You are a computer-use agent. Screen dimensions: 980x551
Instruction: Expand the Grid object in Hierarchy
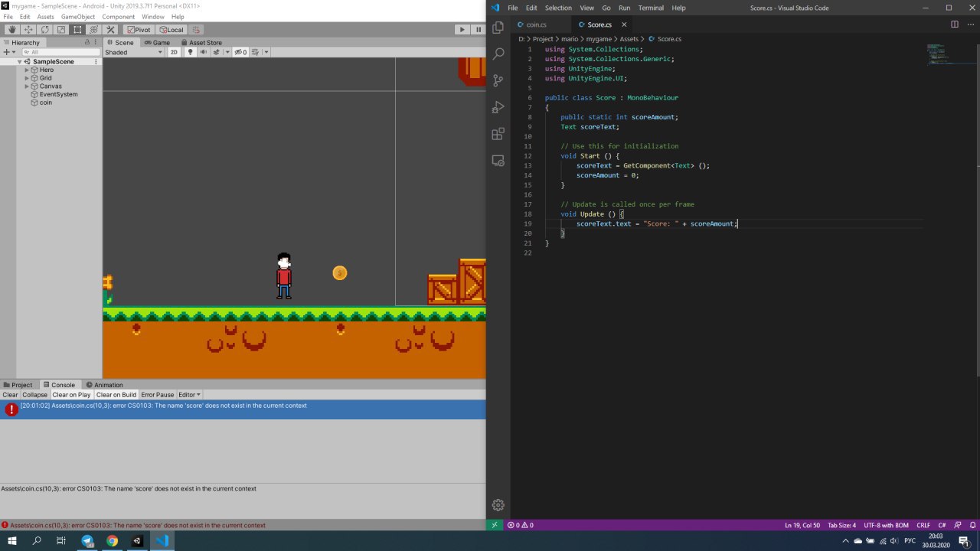(27, 78)
